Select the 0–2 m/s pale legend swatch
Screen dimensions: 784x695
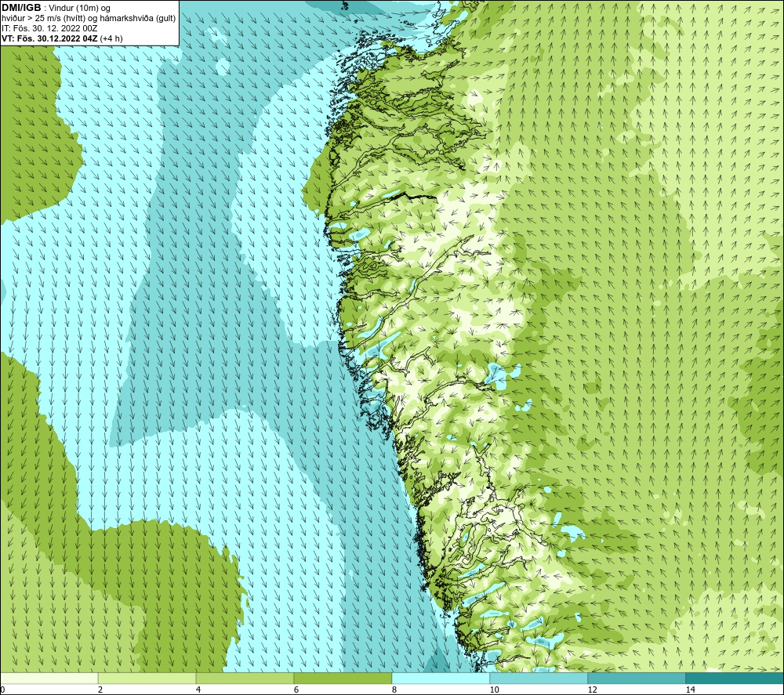click(x=49, y=678)
